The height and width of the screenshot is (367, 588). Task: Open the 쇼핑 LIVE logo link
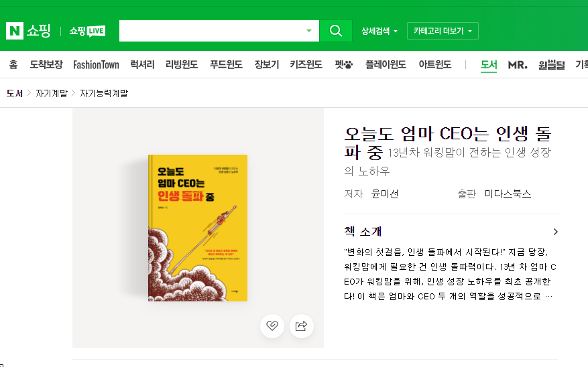pos(87,31)
